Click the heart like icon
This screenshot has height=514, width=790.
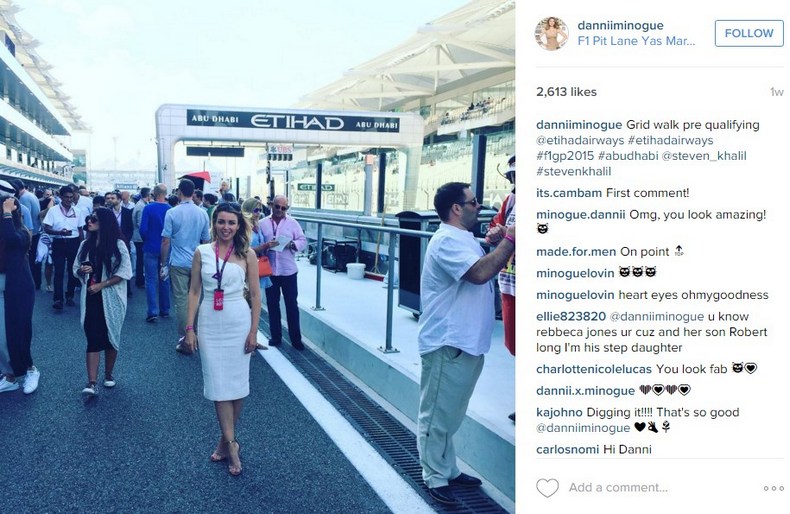tap(547, 488)
